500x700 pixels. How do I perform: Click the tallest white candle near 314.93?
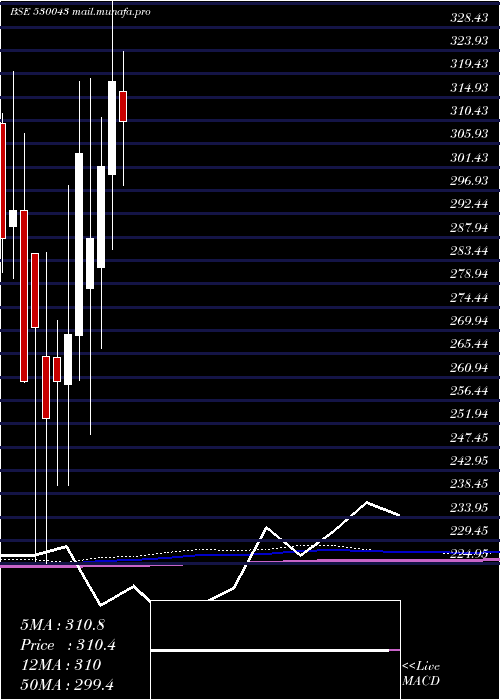coord(112,128)
